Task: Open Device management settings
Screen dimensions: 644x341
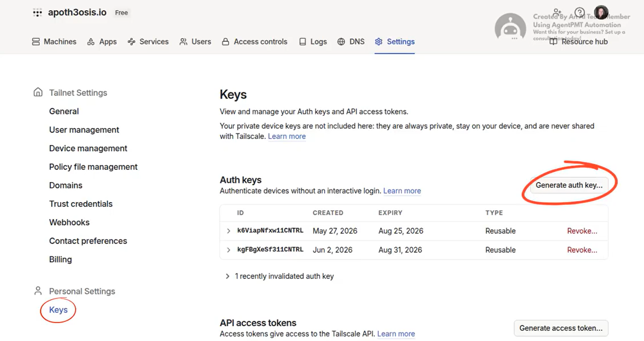Action: (x=88, y=149)
